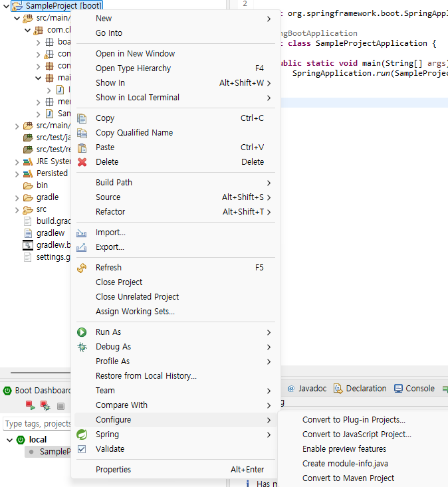Image resolution: width=448 pixels, height=487 pixels.
Task: Select Close Project menu item
Action: point(176,282)
